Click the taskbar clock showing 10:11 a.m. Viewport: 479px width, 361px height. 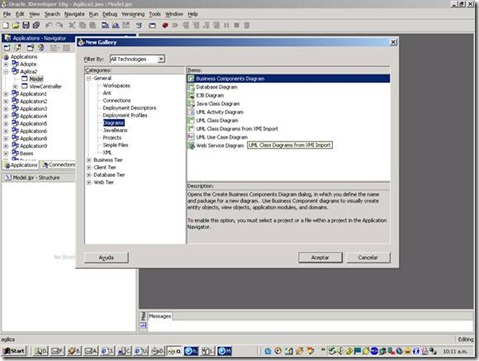[x=455, y=351]
